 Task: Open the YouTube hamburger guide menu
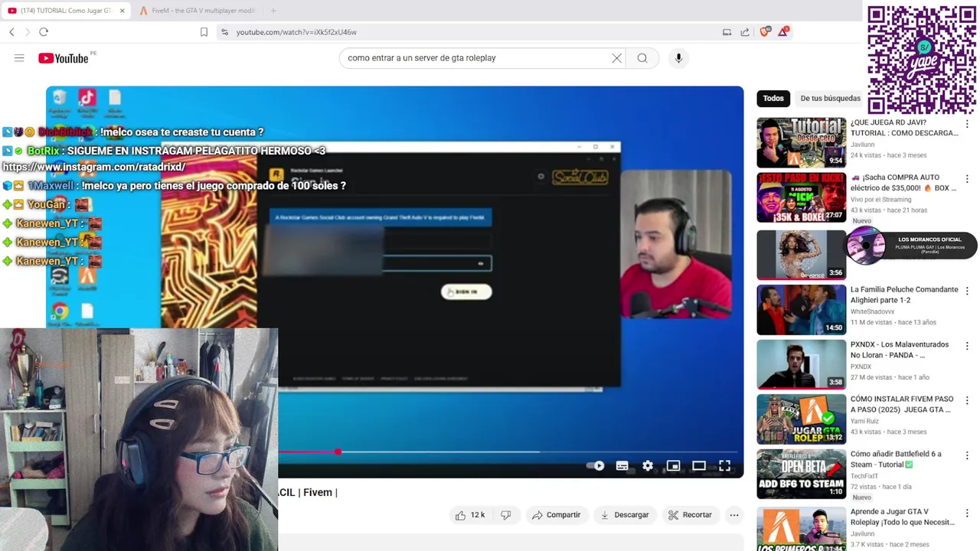pos(19,58)
